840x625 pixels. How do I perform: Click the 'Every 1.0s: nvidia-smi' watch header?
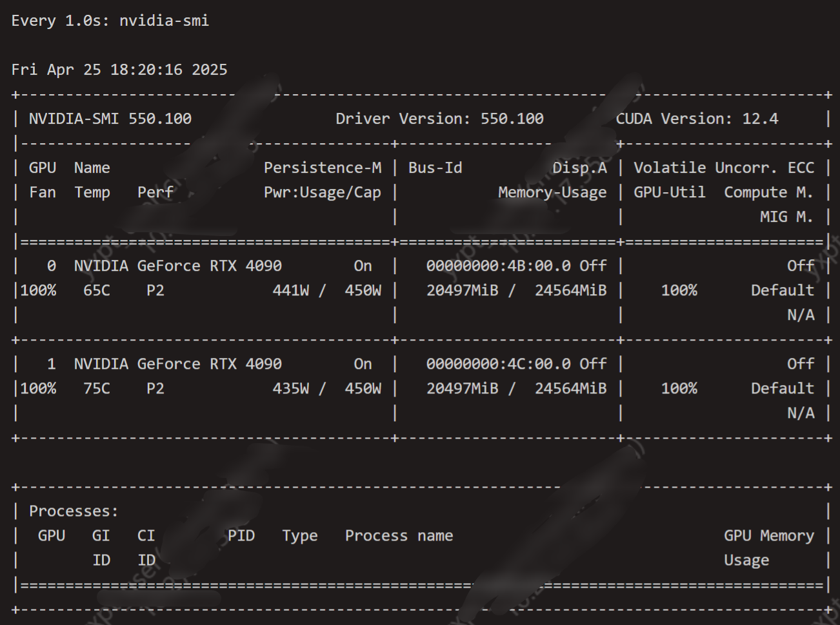(x=110, y=21)
